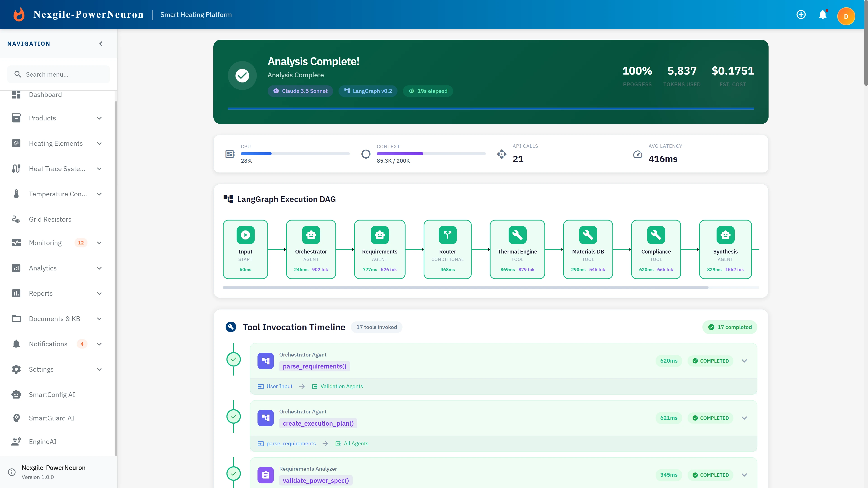Click the validate_power_spec() function
868x488 pixels.
[x=316, y=480]
